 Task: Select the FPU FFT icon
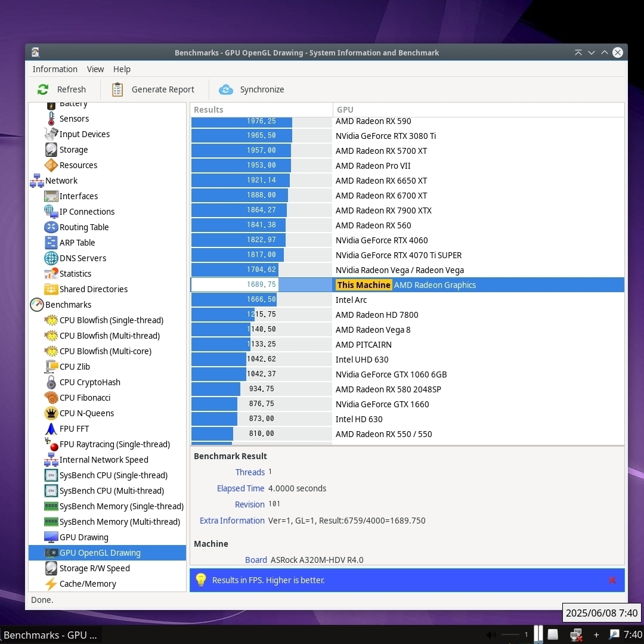51,429
